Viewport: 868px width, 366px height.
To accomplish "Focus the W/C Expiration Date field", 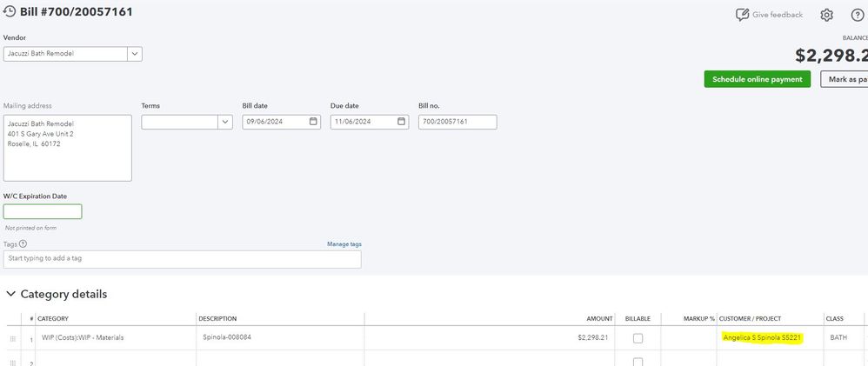I will coord(43,211).
